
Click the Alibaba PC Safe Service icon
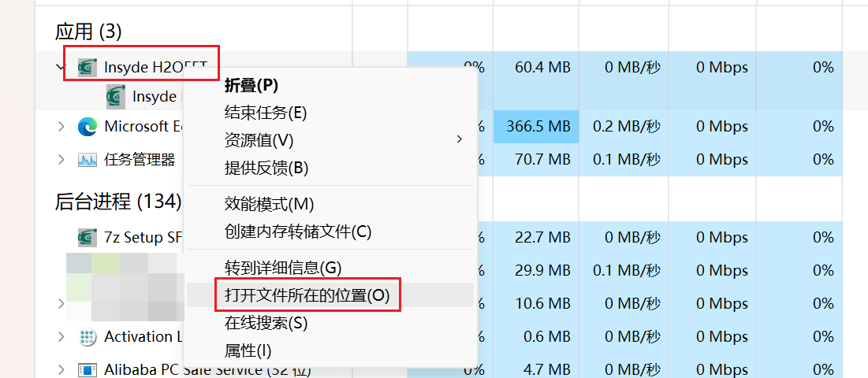(x=87, y=369)
